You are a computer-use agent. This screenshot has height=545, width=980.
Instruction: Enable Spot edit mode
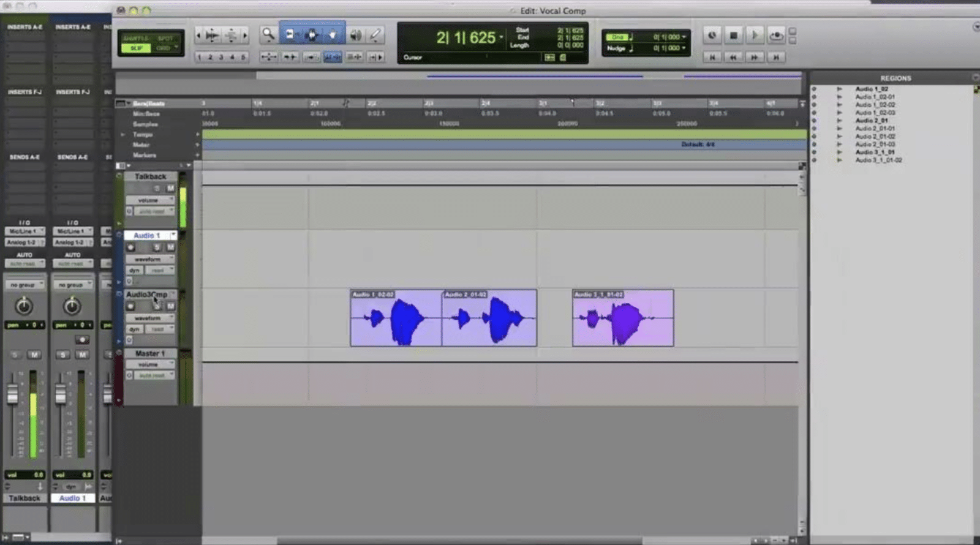coord(165,38)
